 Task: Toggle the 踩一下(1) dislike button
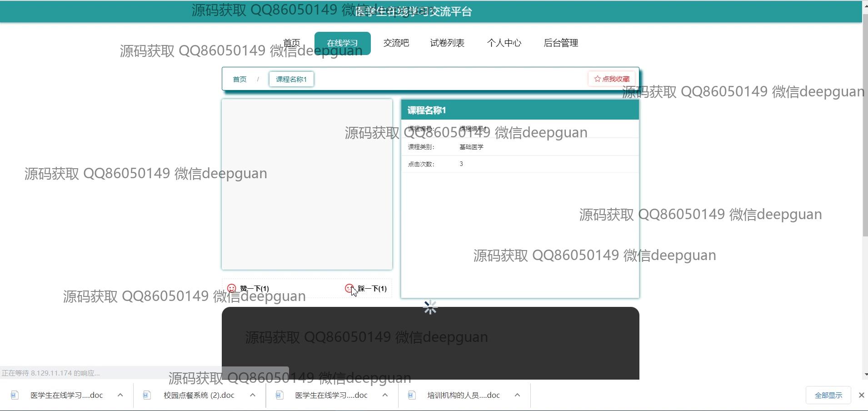(x=372, y=288)
